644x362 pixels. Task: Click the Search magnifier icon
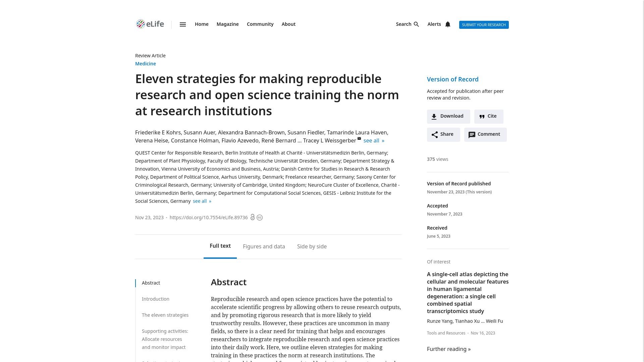(417, 24)
